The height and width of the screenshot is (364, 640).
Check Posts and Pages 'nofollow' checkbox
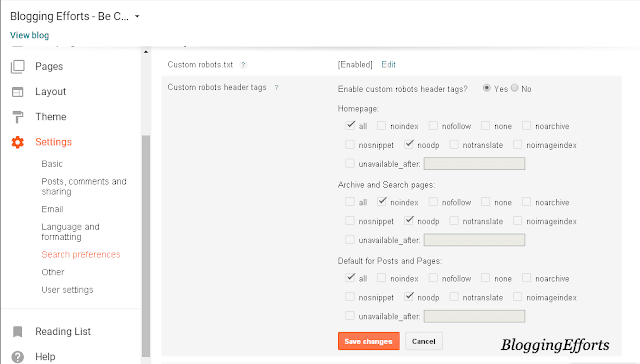click(433, 278)
